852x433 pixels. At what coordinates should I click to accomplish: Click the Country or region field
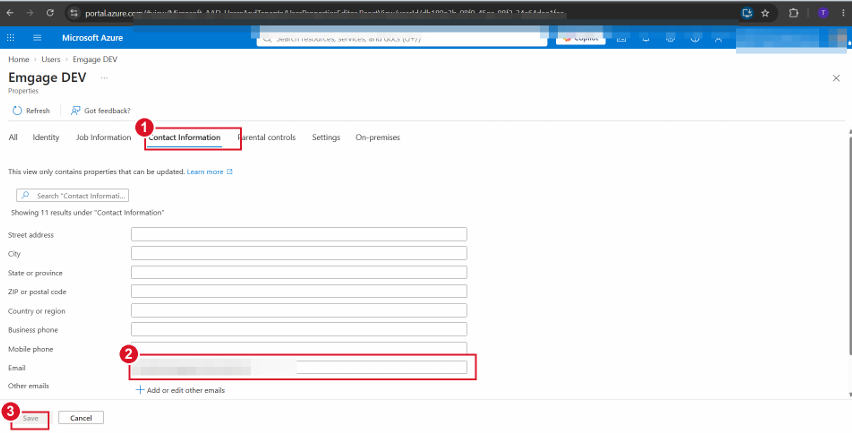pyautogui.click(x=299, y=310)
